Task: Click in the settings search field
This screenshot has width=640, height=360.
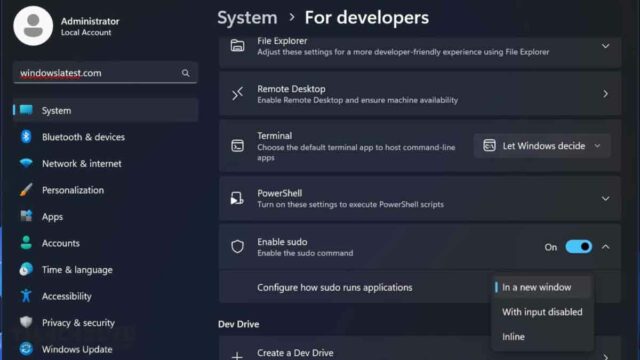Action: point(106,73)
